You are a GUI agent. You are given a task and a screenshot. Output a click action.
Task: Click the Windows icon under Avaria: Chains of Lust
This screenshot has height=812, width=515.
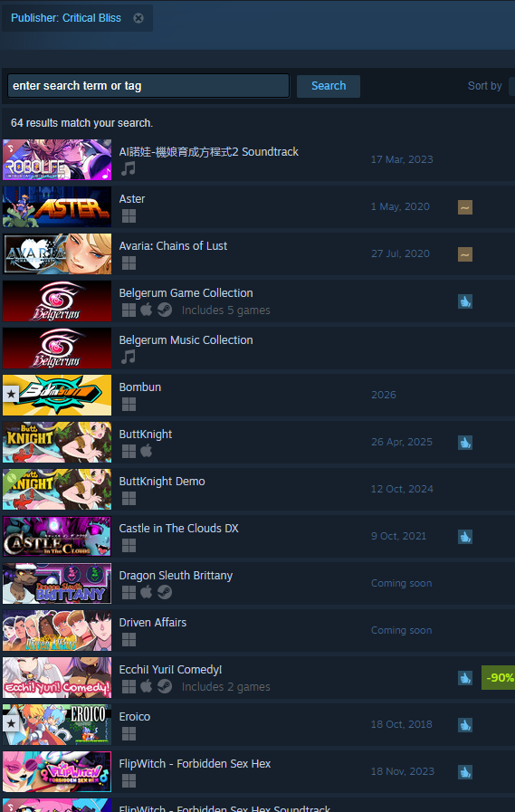[129, 263]
